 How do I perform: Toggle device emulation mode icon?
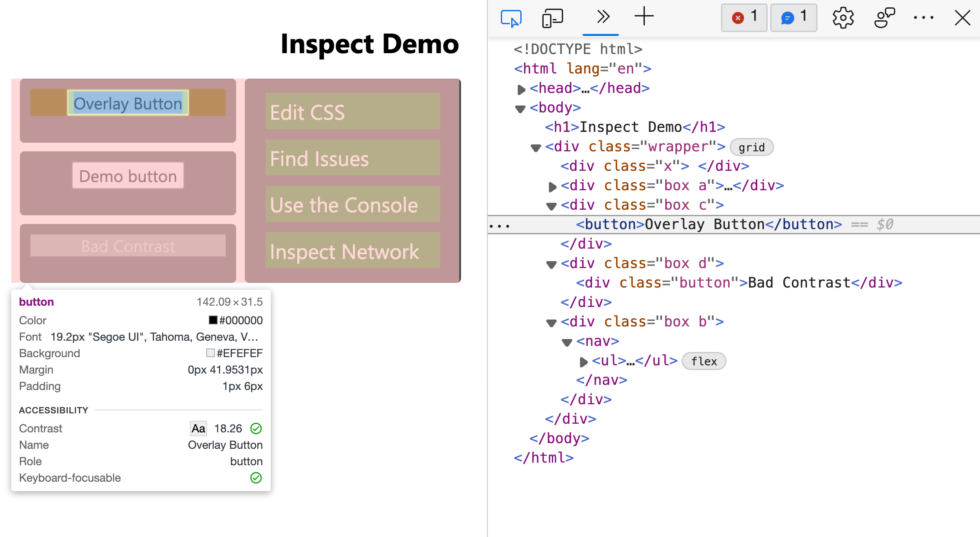[x=552, y=18]
